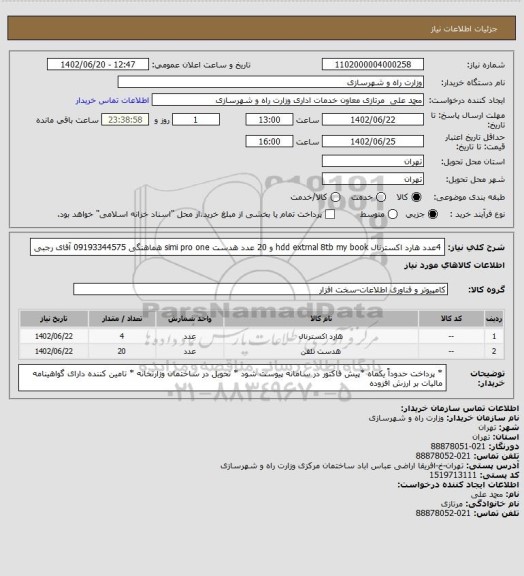Click quantity 20 in the second row
The image size is (524, 576).
point(122,352)
